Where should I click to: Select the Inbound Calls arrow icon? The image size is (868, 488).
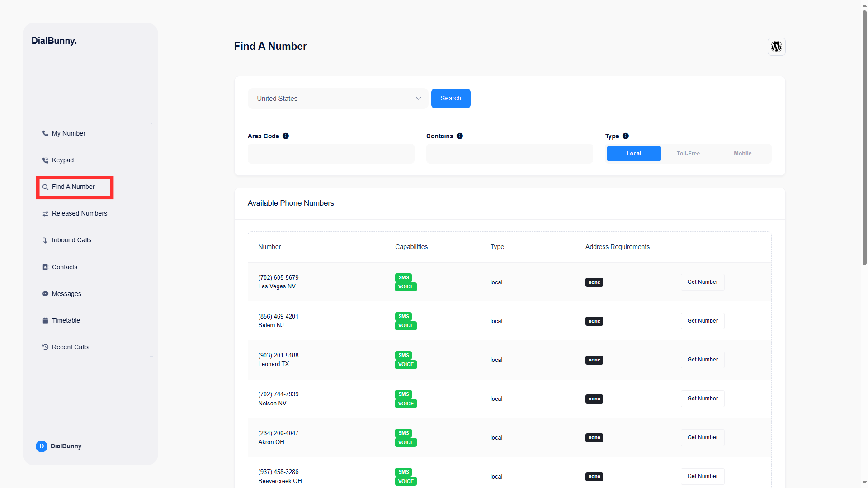point(45,240)
